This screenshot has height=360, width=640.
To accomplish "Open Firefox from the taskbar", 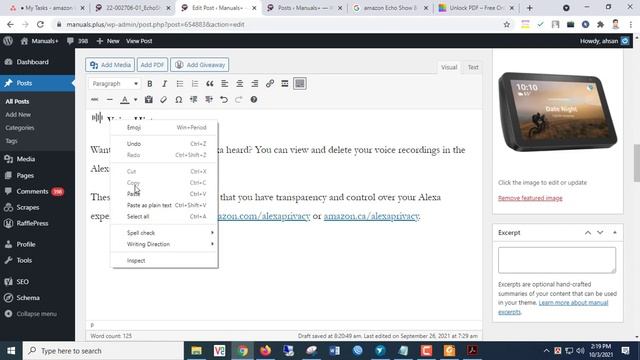I will (266, 351).
